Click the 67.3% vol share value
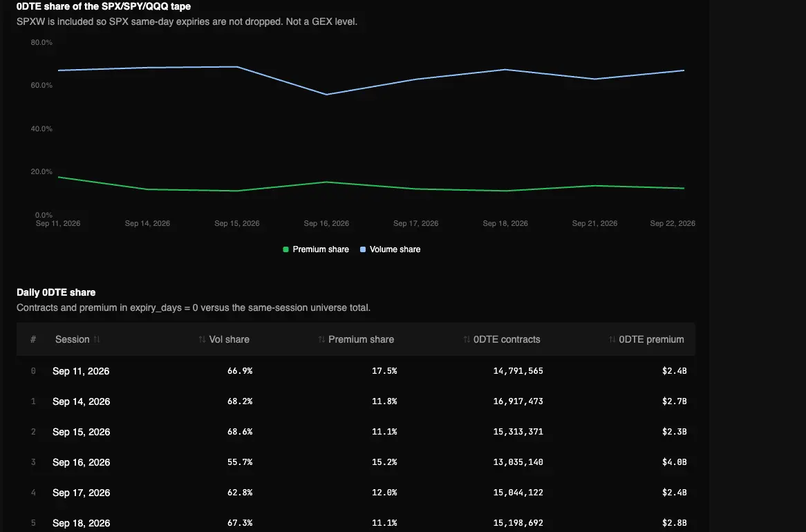This screenshot has width=806, height=532. [240, 522]
